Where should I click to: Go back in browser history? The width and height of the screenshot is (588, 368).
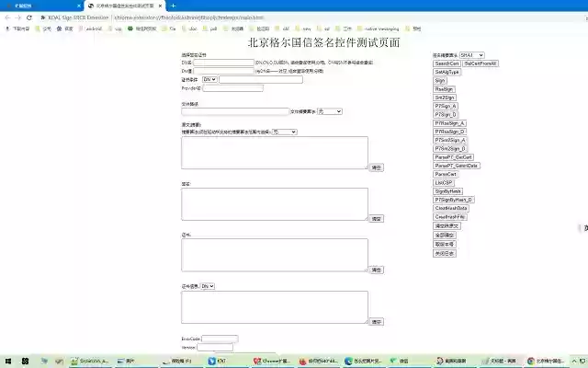click(8, 17)
